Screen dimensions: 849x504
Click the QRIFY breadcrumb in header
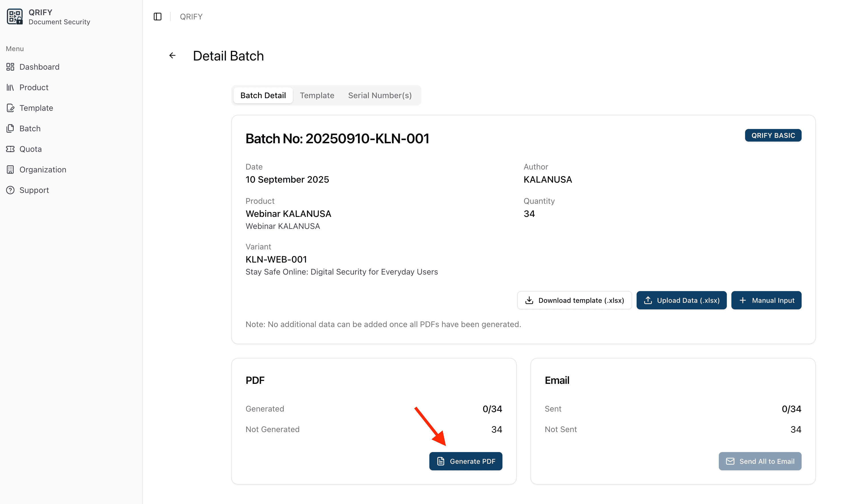click(191, 17)
